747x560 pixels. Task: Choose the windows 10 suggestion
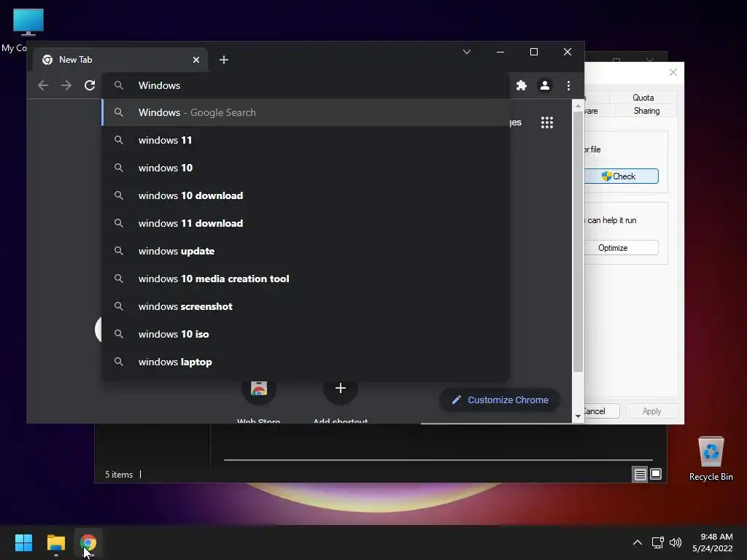(x=306, y=168)
